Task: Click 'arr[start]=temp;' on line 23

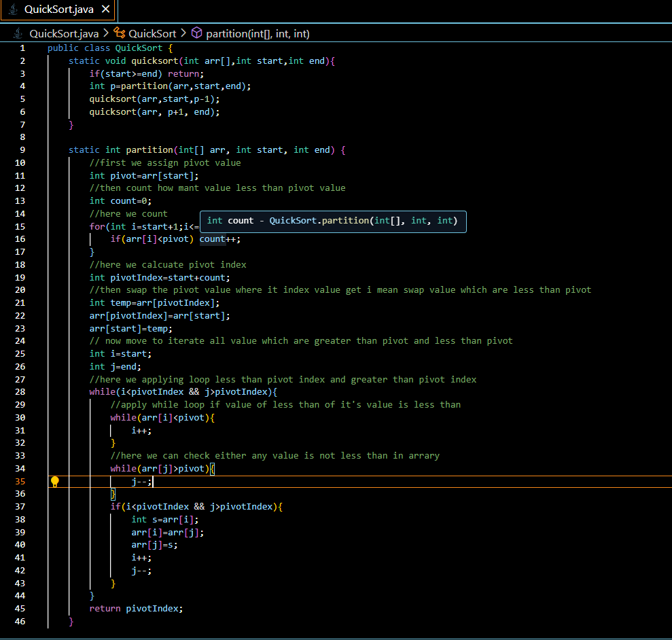Action: tap(130, 329)
